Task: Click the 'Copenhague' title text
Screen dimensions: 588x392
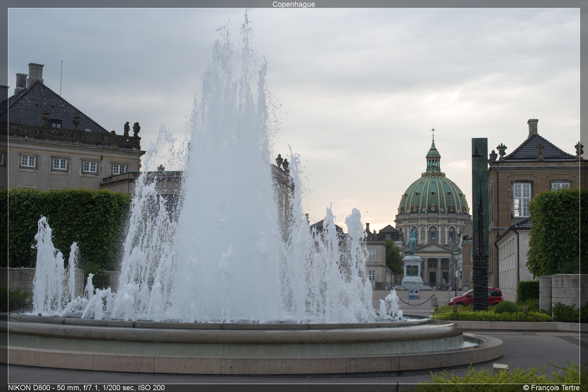Action: tap(294, 4)
